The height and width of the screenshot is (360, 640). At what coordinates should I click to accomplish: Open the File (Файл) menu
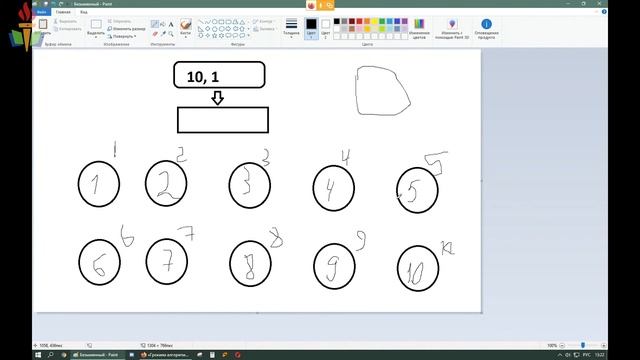(x=42, y=12)
